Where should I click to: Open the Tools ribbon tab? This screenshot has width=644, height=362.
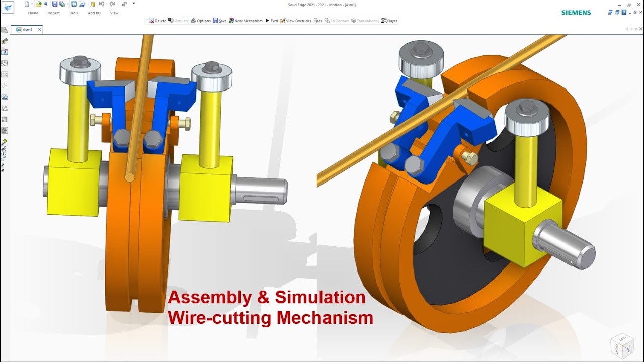(x=73, y=13)
